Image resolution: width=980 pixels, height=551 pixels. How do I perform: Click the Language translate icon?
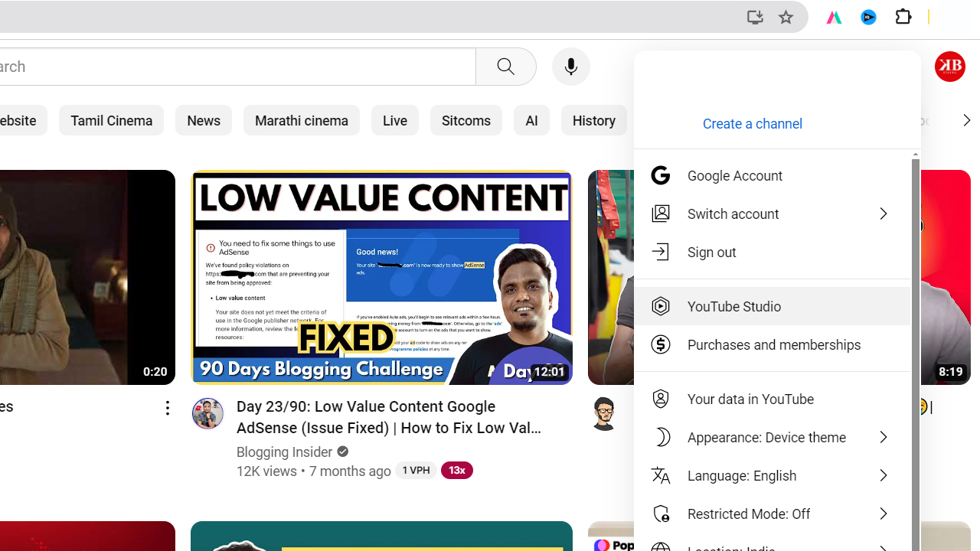(x=661, y=475)
